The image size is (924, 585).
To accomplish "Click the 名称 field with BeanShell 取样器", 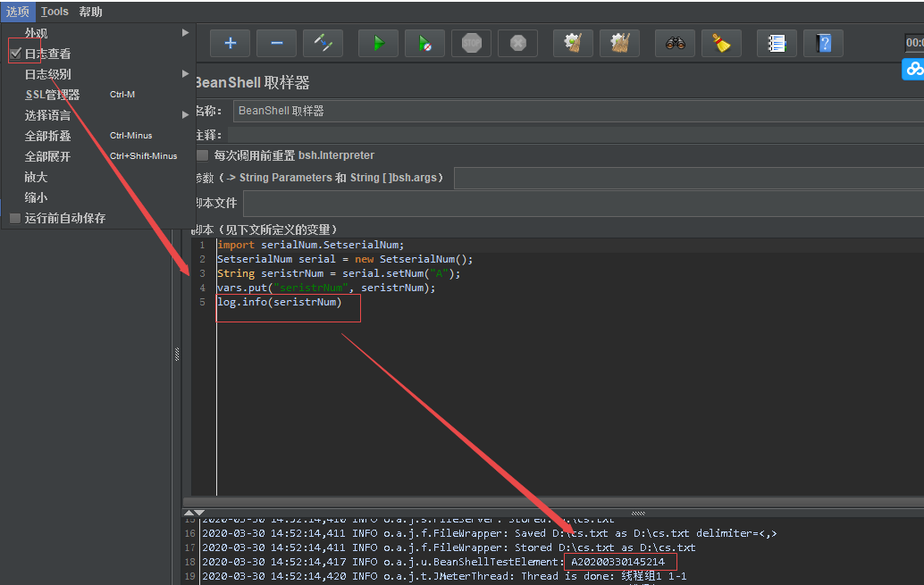I will click(x=579, y=111).
